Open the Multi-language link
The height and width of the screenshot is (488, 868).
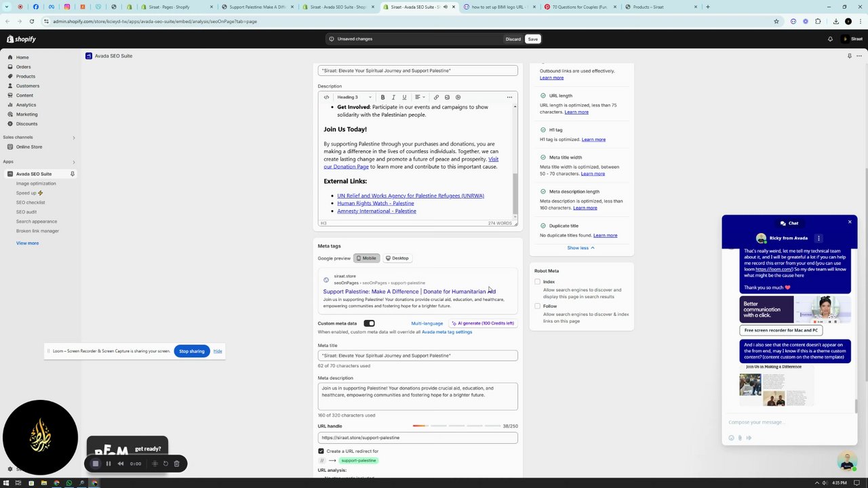(x=427, y=323)
